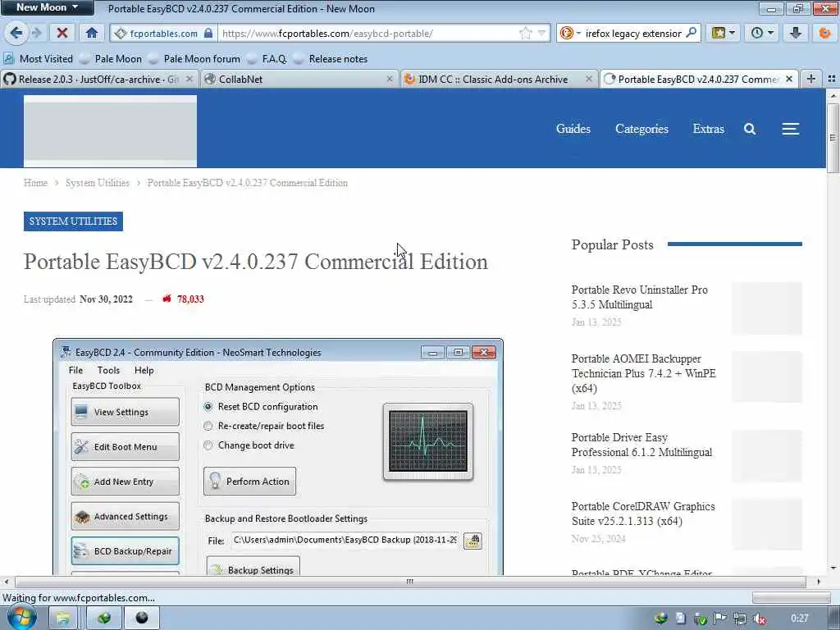Open a new tab with the plus button
The height and width of the screenshot is (630, 840).
(x=811, y=79)
